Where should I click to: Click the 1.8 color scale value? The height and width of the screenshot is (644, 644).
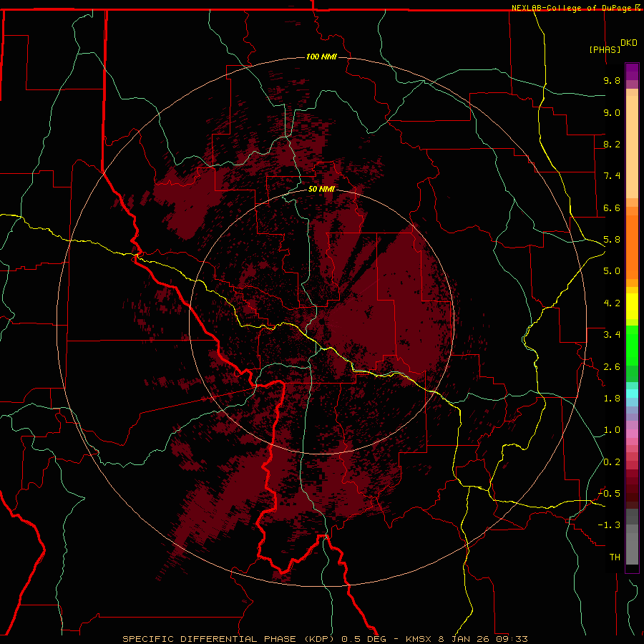click(612, 399)
